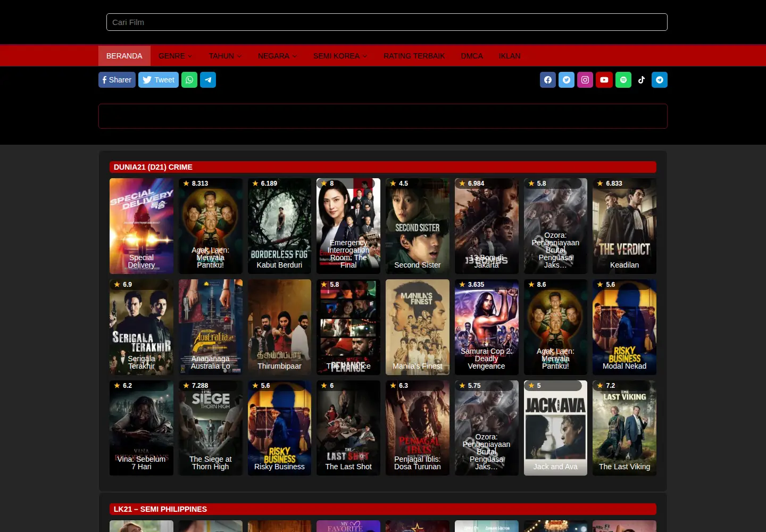Open the Facebook social page icon
The height and width of the screenshot is (532, 766).
click(x=548, y=80)
